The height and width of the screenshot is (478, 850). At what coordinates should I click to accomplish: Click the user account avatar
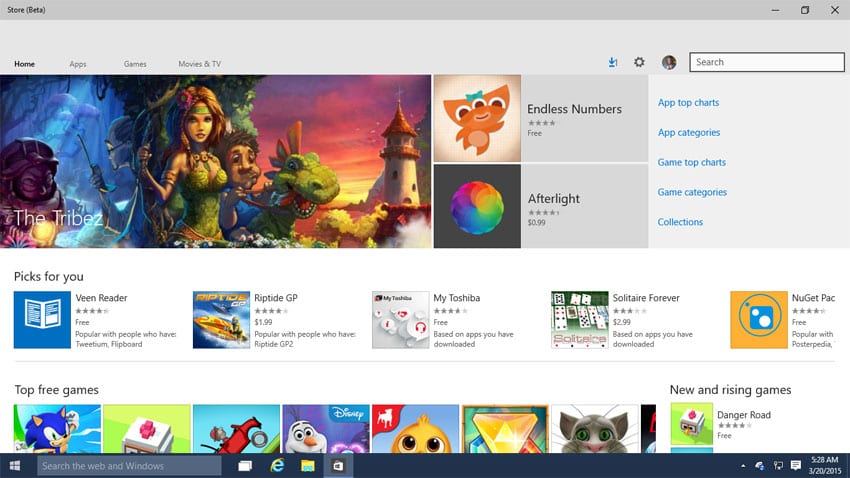(669, 62)
